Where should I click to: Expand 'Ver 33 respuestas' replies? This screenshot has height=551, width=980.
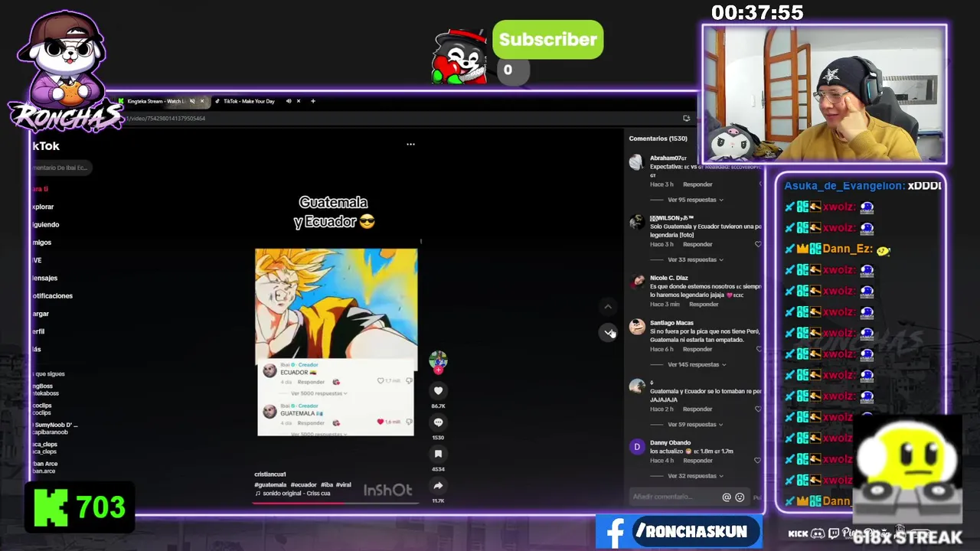(x=695, y=259)
